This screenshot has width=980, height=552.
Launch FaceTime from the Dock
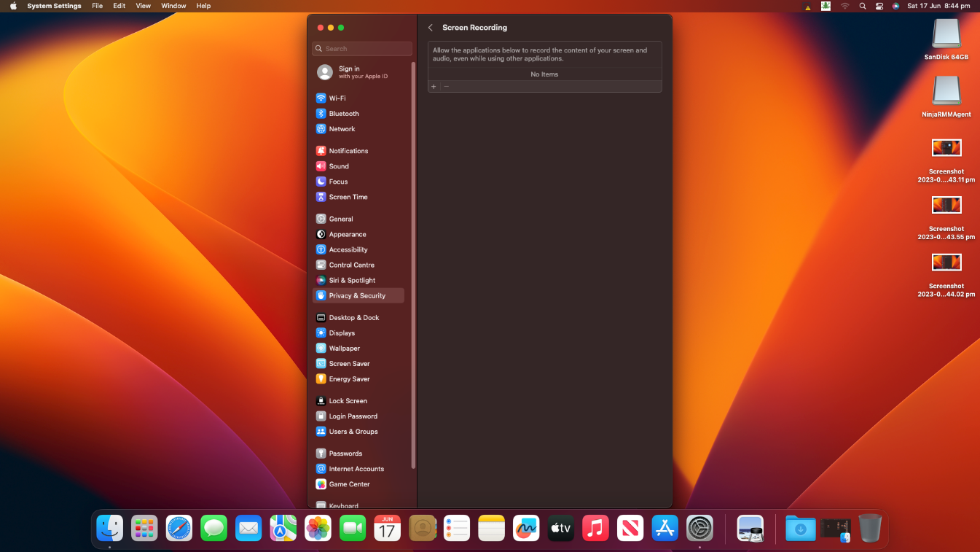pyautogui.click(x=353, y=528)
